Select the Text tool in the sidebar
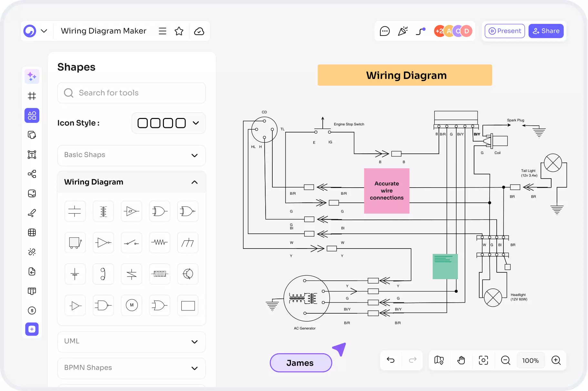The width and height of the screenshot is (588, 391). pyautogui.click(x=32, y=154)
